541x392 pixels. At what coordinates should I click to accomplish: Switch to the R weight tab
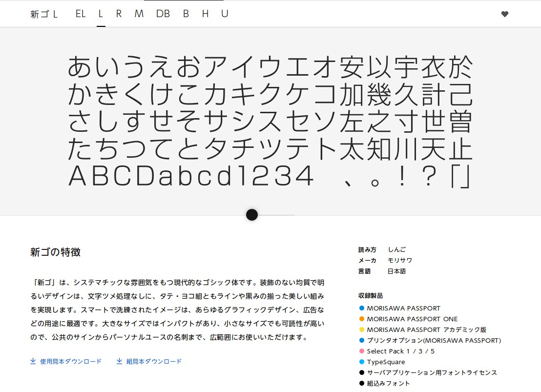(x=119, y=14)
